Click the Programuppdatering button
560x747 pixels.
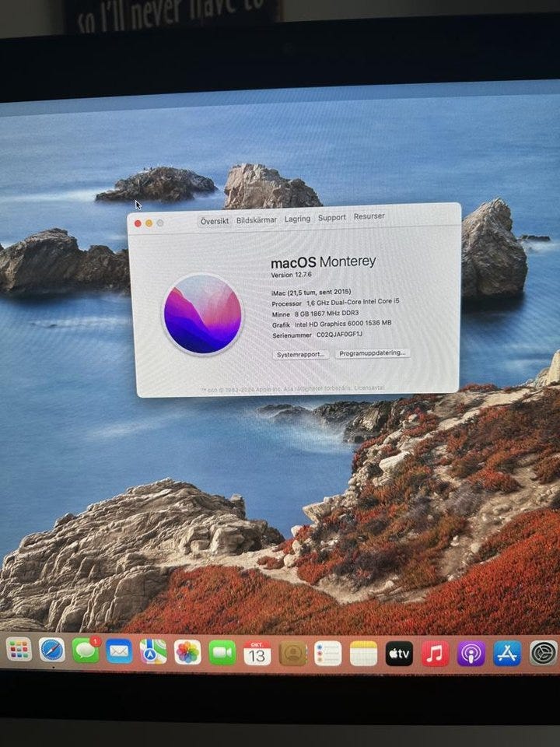pos(373,353)
